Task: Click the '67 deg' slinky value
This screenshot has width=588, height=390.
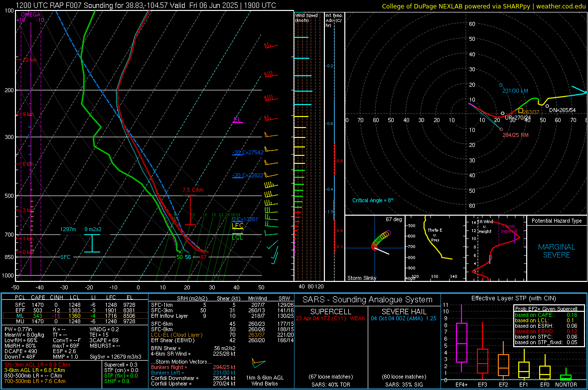Action: [x=394, y=219]
